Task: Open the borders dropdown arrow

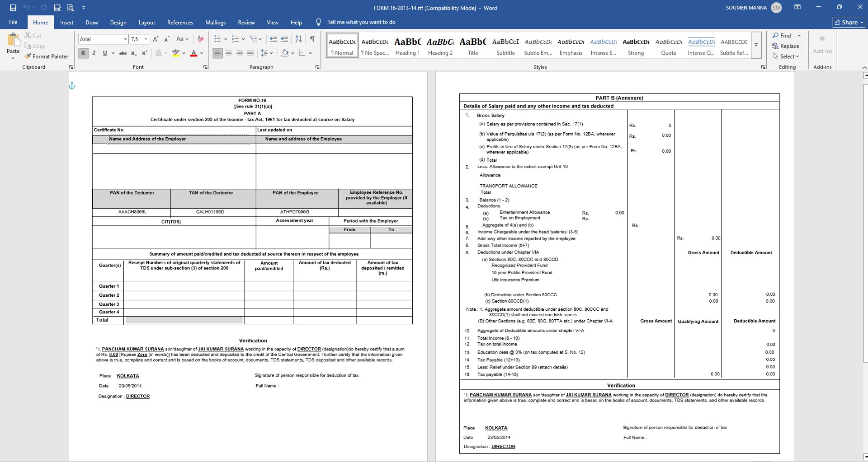Action: (311, 53)
